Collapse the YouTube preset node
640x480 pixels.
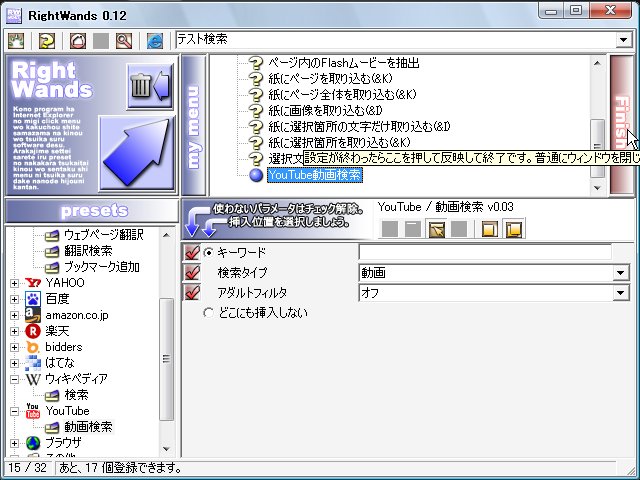(x=14, y=411)
